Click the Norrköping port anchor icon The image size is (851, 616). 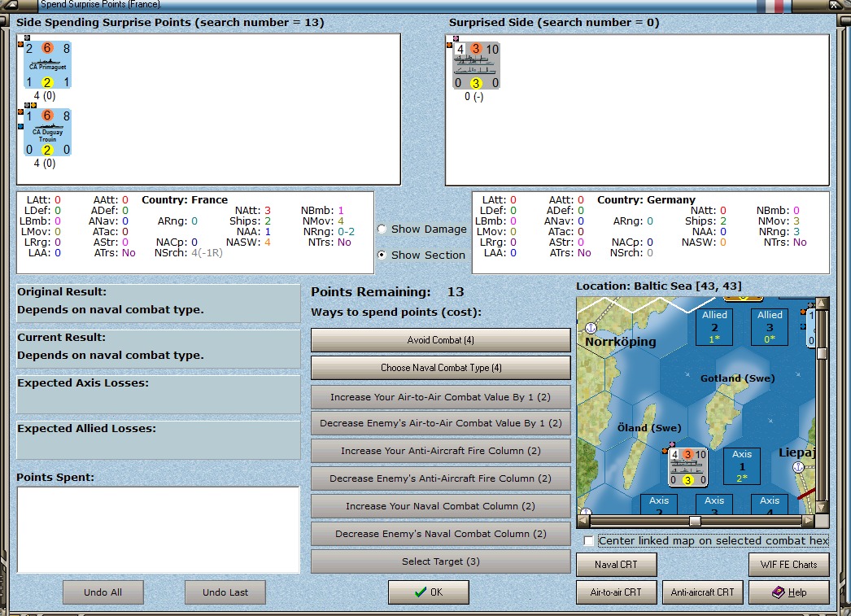coord(591,328)
